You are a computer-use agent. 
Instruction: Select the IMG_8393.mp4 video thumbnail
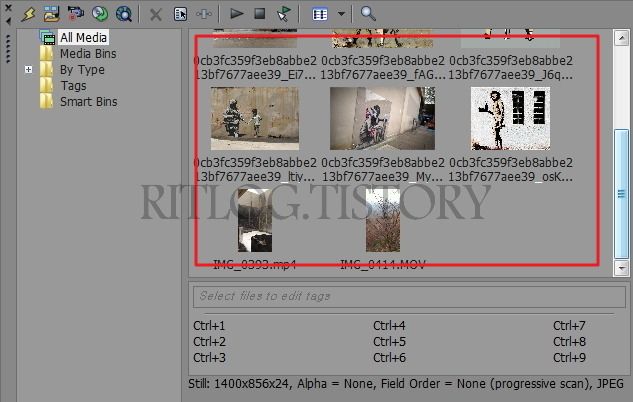point(255,220)
